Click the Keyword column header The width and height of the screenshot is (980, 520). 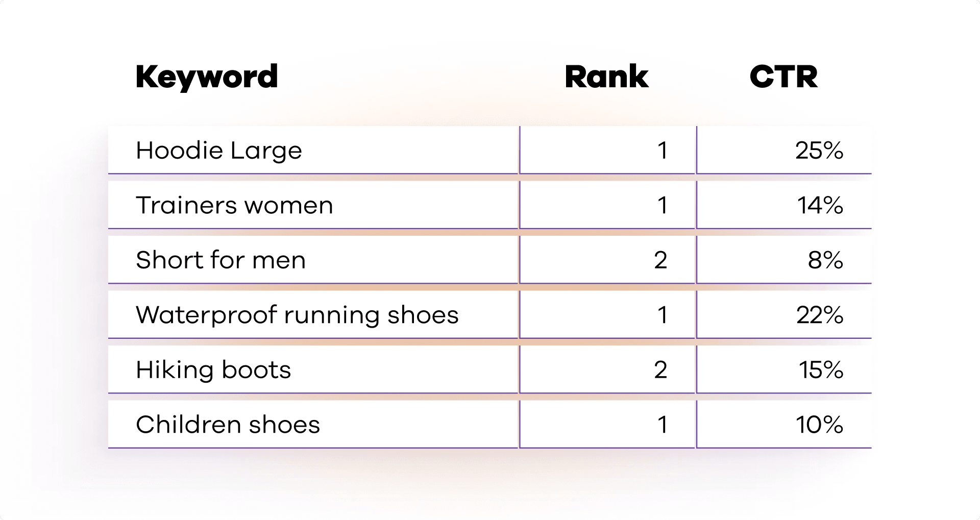207,78
